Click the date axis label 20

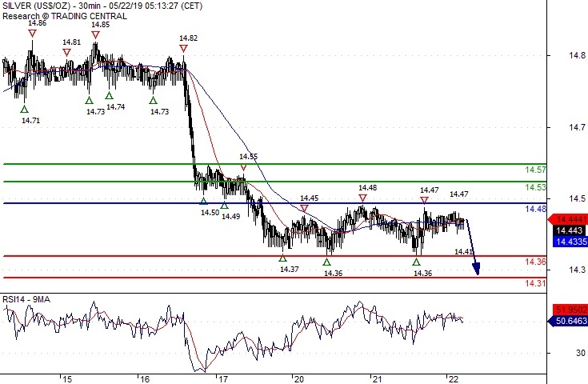298,379
